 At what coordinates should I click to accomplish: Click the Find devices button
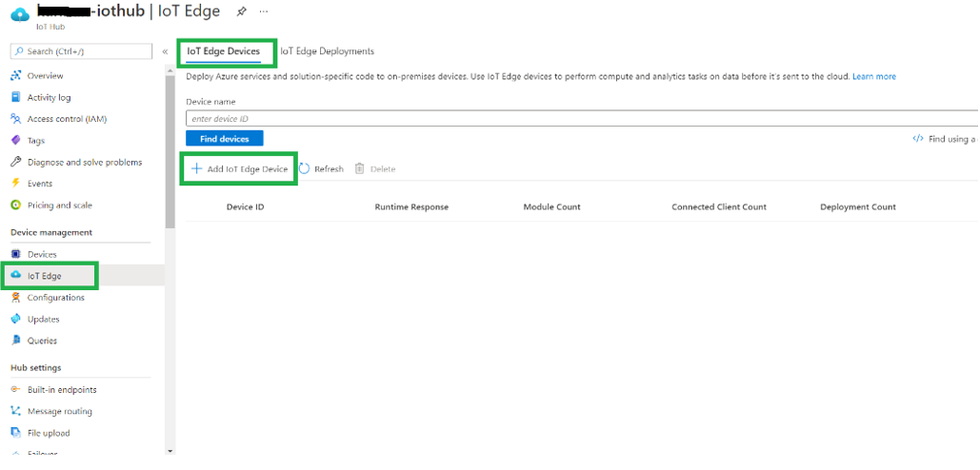[x=225, y=139]
